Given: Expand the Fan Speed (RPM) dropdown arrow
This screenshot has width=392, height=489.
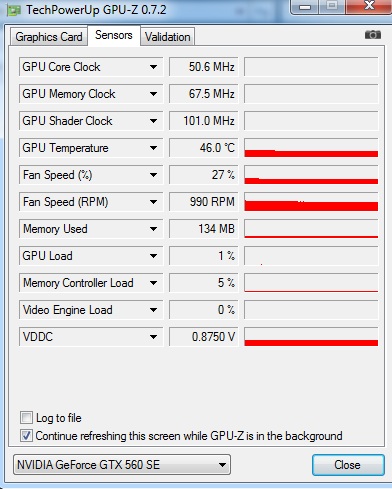Looking at the screenshot, I should (153, 202).
